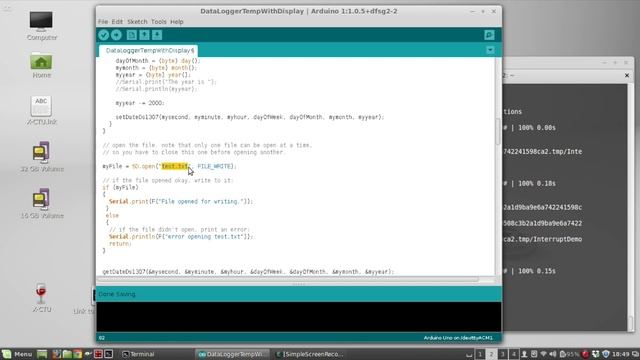Viewport: 640px width, 360px height.
Task: Select the X-CTU.lnk desktop icon
Action: [x=42, y=111]
